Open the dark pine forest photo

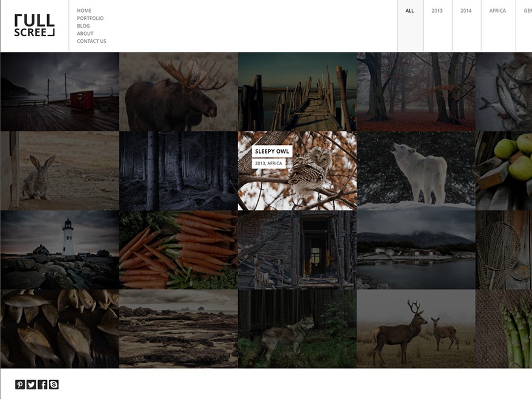tap(178, 170)
